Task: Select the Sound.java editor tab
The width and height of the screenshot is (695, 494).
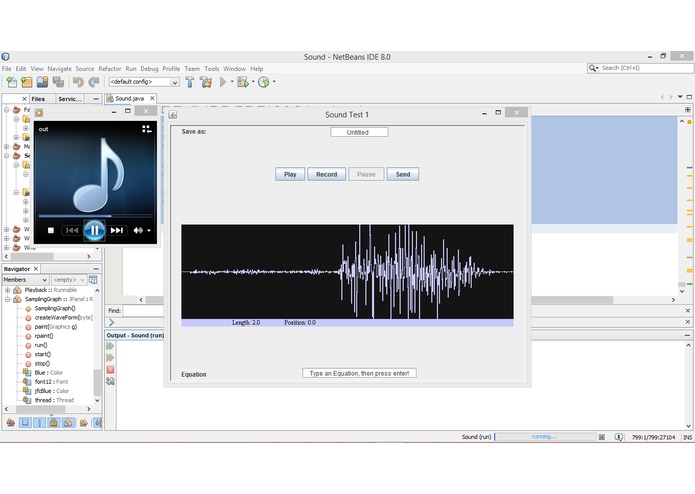Action: pos(129,98)
